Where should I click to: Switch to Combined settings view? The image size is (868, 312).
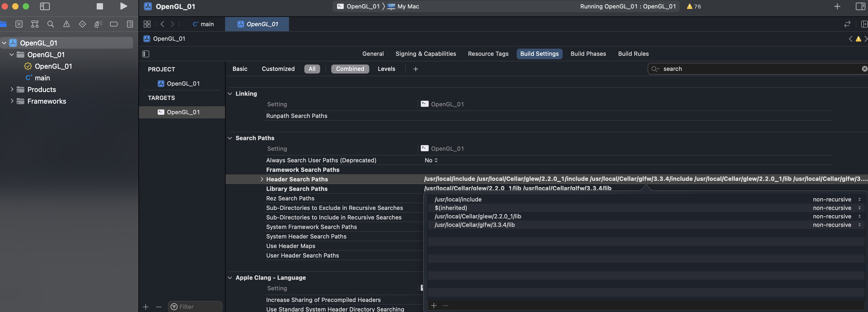click(x=350, y=69)
